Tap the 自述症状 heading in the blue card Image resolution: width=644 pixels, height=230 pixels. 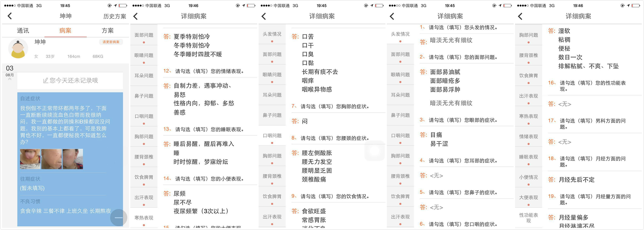pos(30,98)
